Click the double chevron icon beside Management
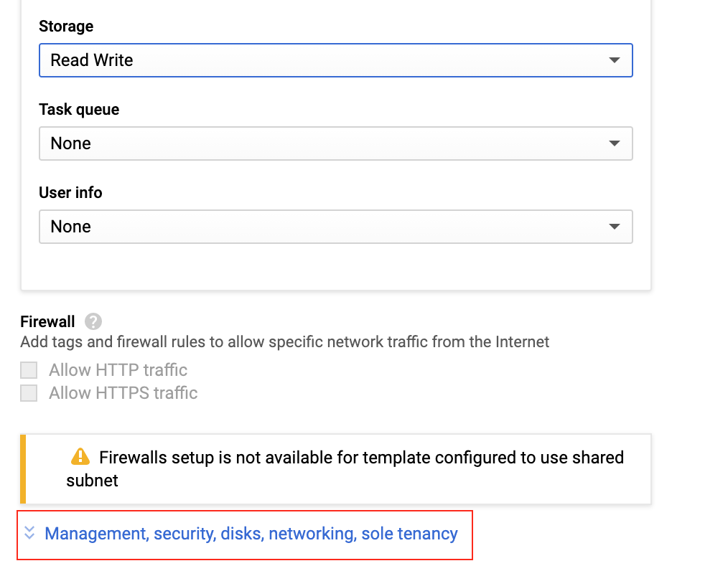Screen dimensions: 728x571 click(29, 533)
